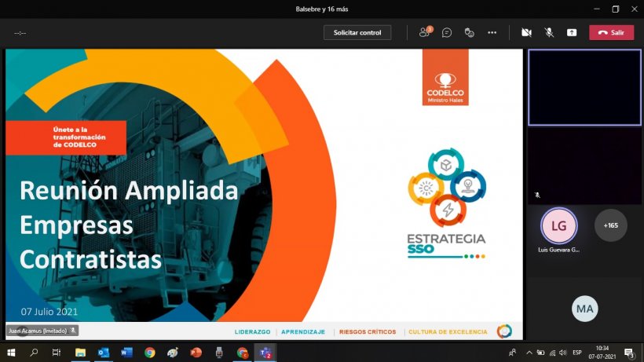Open File Explorer from taskbar

pos(80,352)
